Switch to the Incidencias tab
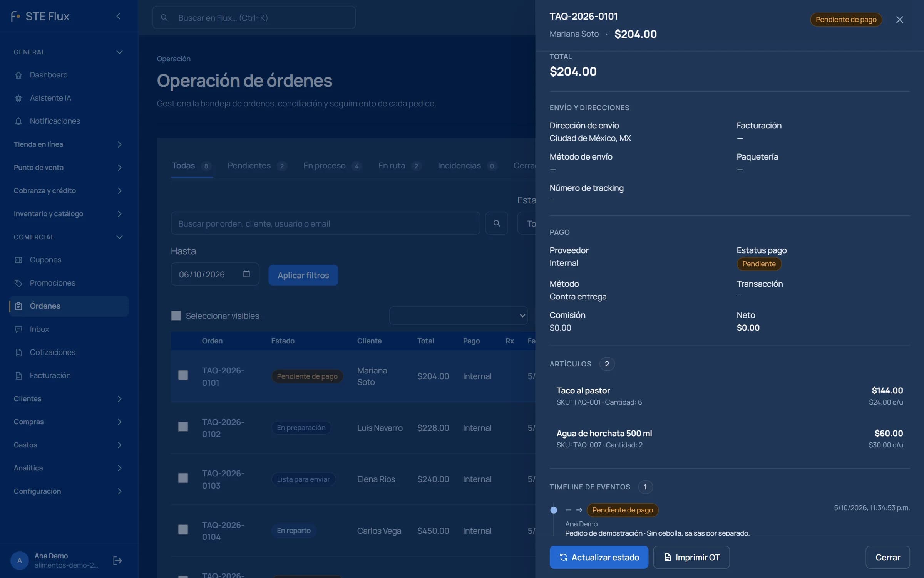 coord(467,166)
